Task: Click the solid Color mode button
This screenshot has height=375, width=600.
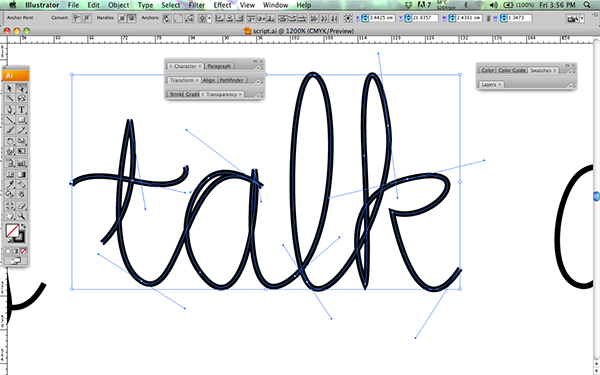Action: point(8,251)
